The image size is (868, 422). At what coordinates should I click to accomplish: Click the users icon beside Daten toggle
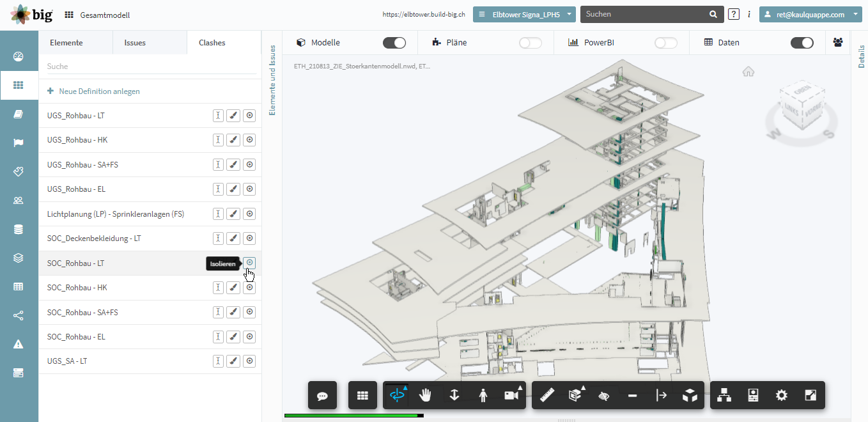point(838,42)
